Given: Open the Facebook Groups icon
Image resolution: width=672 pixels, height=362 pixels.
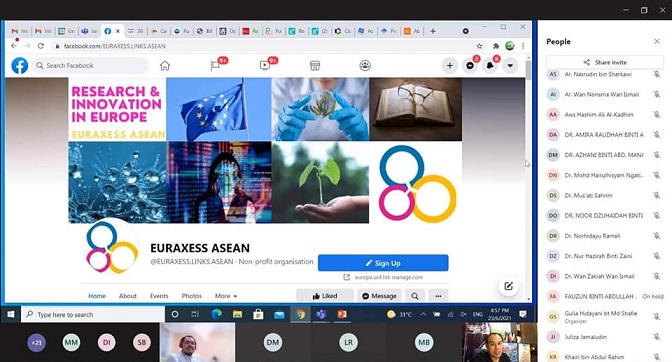Looking at the screenshot, I should click(x=365, y=66).
